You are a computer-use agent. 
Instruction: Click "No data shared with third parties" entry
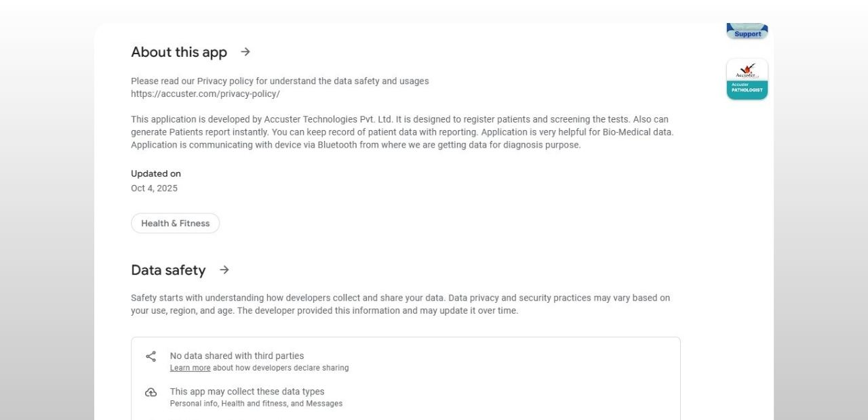[237, 356]
